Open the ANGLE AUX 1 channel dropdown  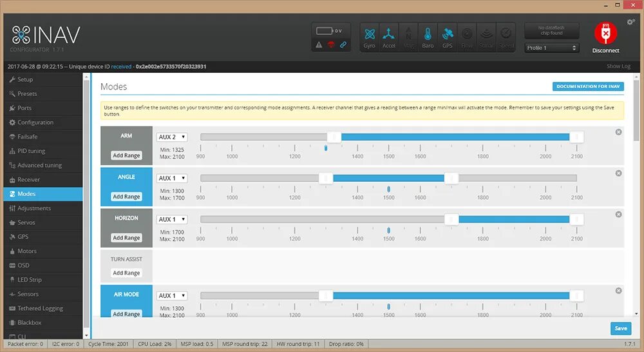(172, 178)
